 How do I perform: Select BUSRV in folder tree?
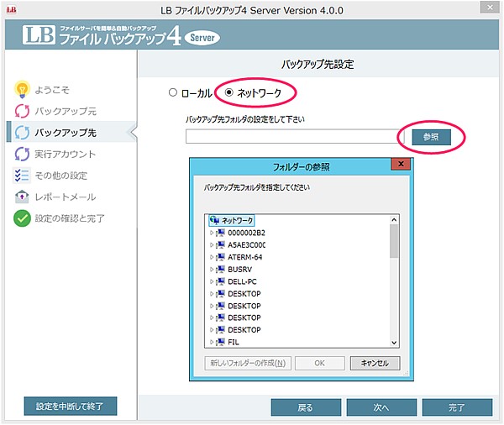tap(239, 269)
